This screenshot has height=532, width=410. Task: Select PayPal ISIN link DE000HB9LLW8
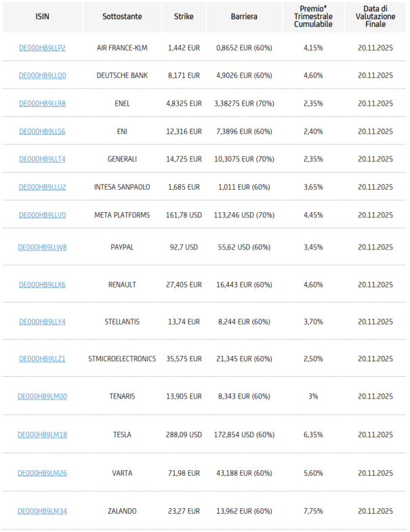click(x=43, y=247)
